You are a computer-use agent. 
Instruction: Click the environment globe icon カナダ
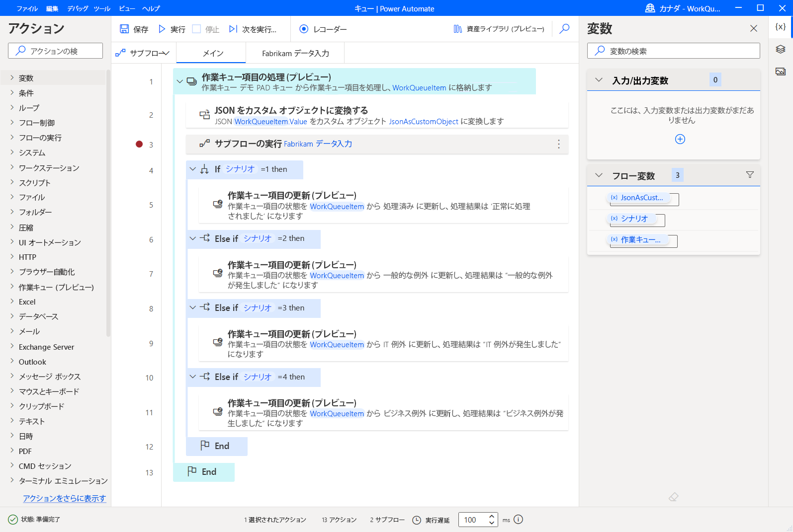[x=650, y=8]
